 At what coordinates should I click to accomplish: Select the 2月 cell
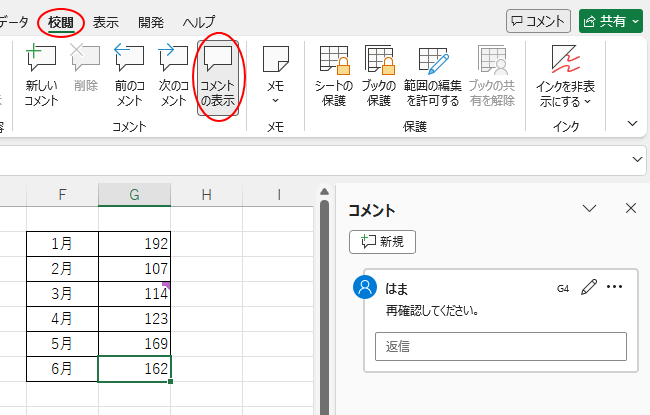pyautogui.click(x=62, y=269)
